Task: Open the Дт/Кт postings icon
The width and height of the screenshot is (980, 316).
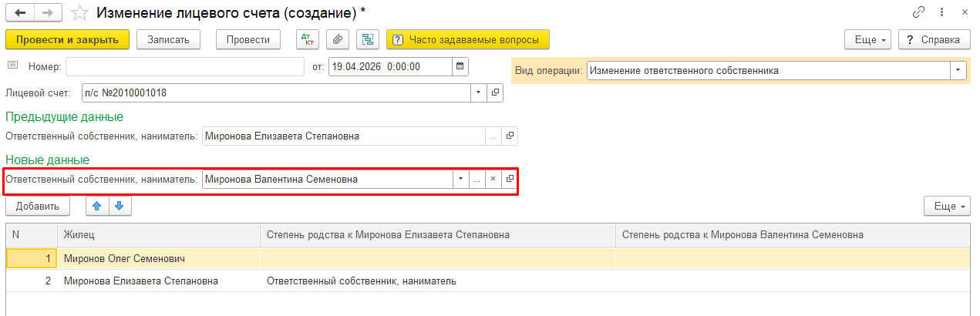Action: click(307, 39)
